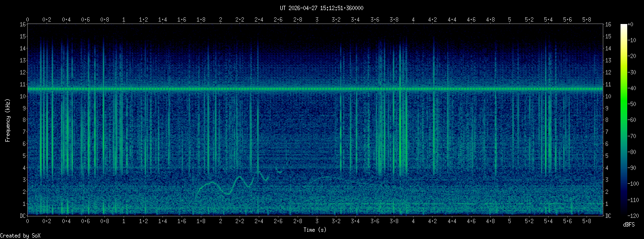Click the dBFS label under the color bar

click(629, 225)
